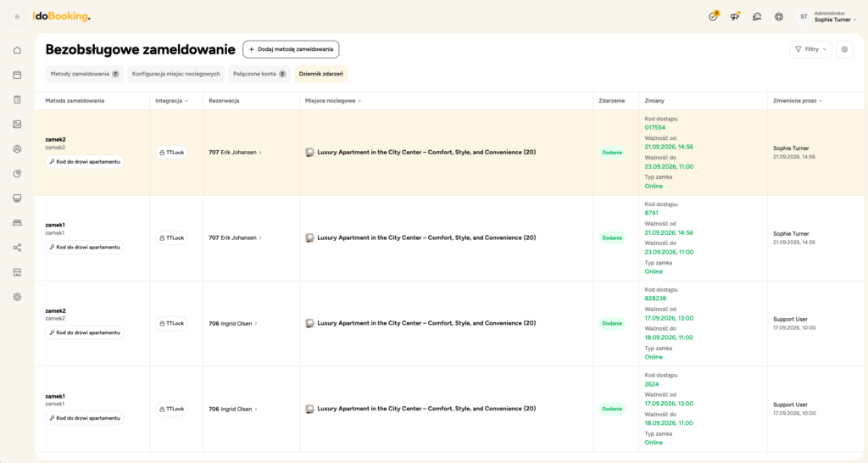Image resolution: width=868 pixels, height=463 pixels.
Task: Open tasks checkmark icon with badge
Action: tap(713, 17)
